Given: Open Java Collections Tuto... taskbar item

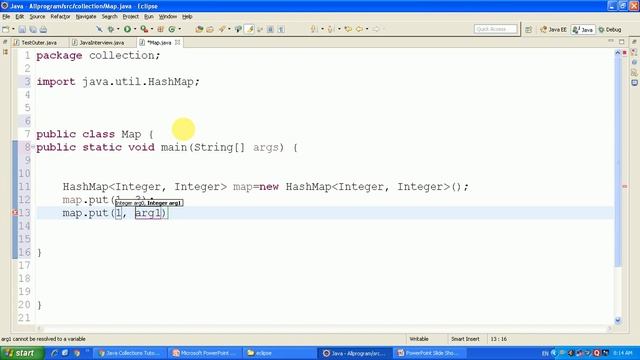Looking at the screenshot, I should point(131,353).
